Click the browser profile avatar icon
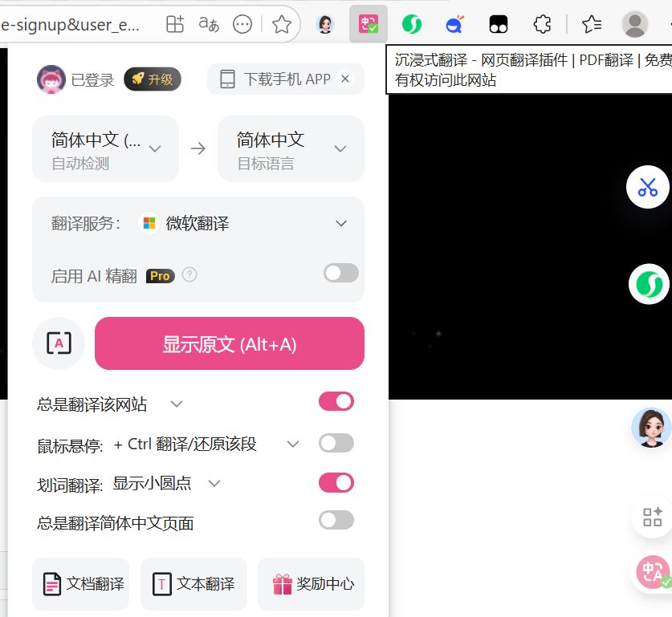 635,24
